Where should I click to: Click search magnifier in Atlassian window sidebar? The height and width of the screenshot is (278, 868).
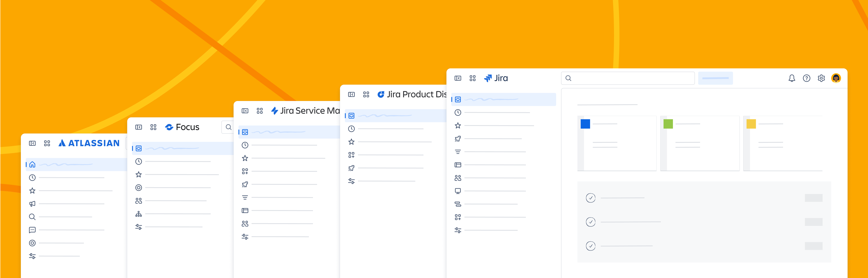(32, 217)
